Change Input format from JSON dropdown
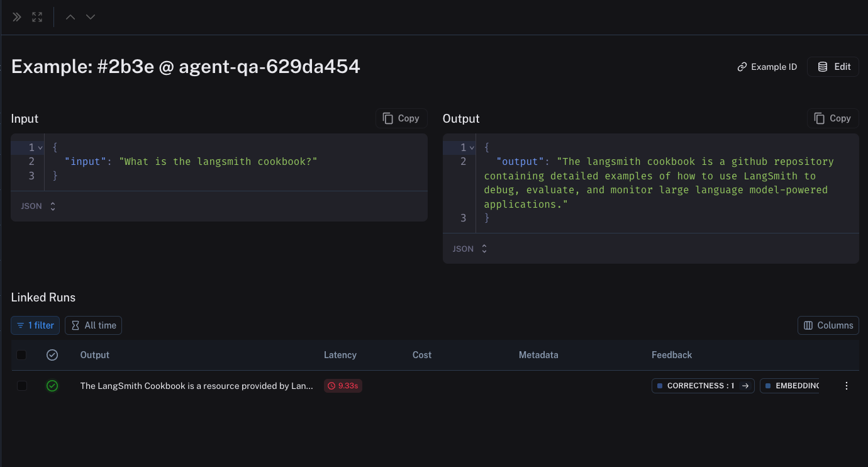The height and width of the screenshot is (467, 868). point(38,206)
